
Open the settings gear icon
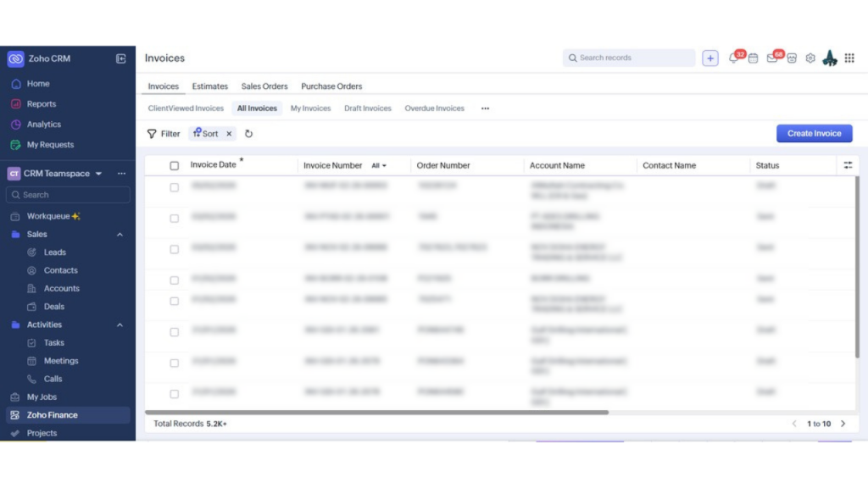point(810,58)
